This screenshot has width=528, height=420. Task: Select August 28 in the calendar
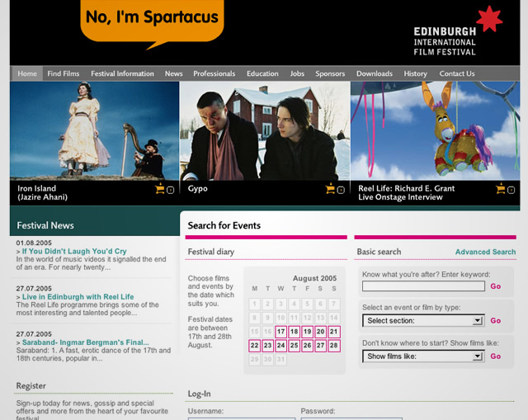tap(333, 346)
